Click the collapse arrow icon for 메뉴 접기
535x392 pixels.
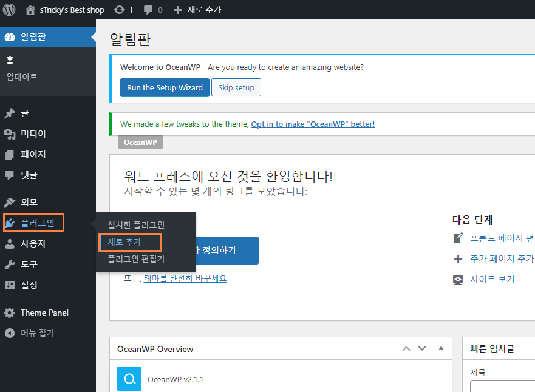(10, 333)
